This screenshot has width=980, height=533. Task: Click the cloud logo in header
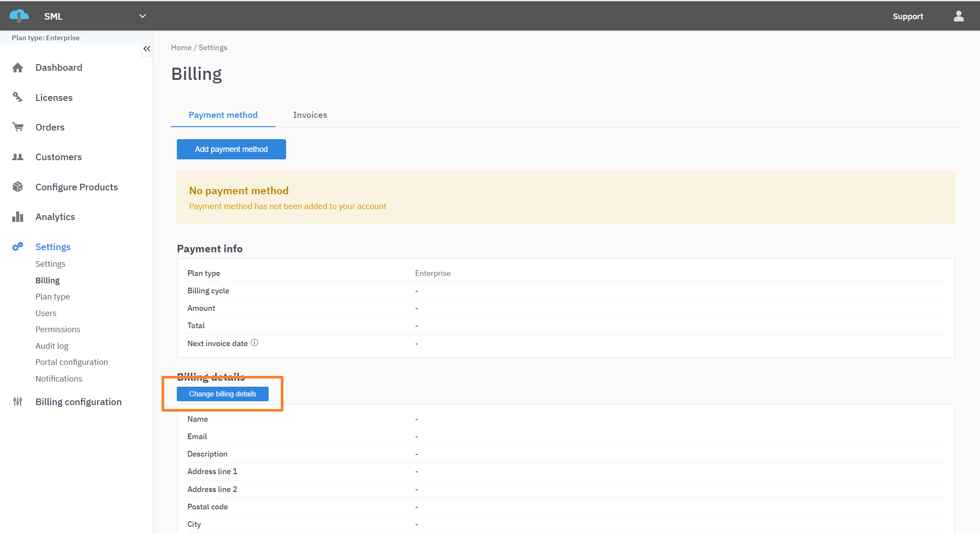click(x=19, y=16)
